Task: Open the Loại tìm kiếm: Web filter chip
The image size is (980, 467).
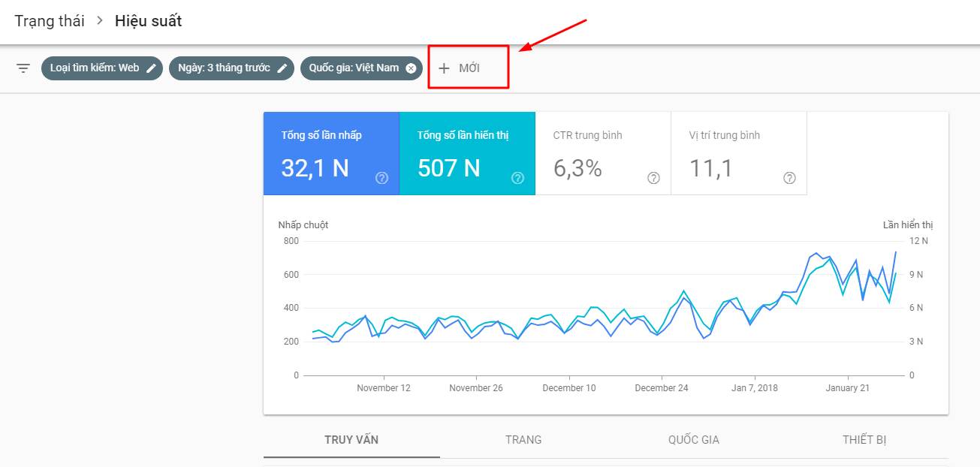Action: (94, 68)
